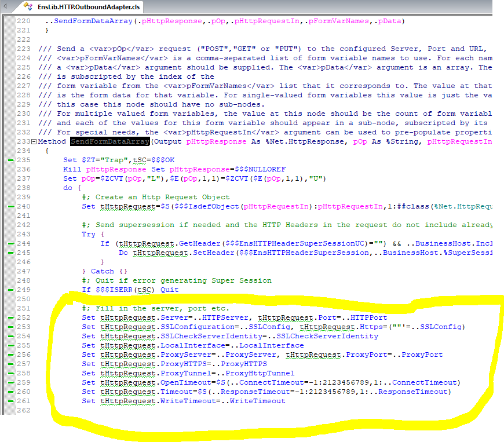Click ..ResponseTimeout at end of line 260
Screen dimensions: 504x442
[408, 392]
